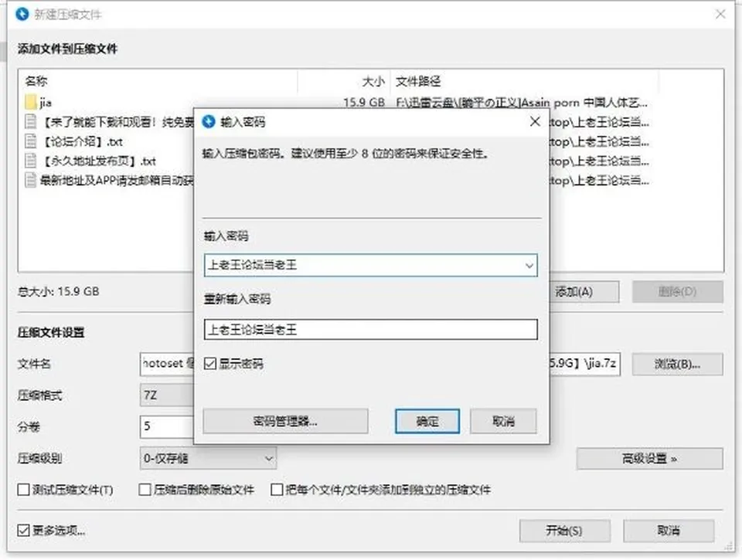Viewport: 742px width, 560px height.
Task: Open 密码管理器 button
Action: point(285,421)
